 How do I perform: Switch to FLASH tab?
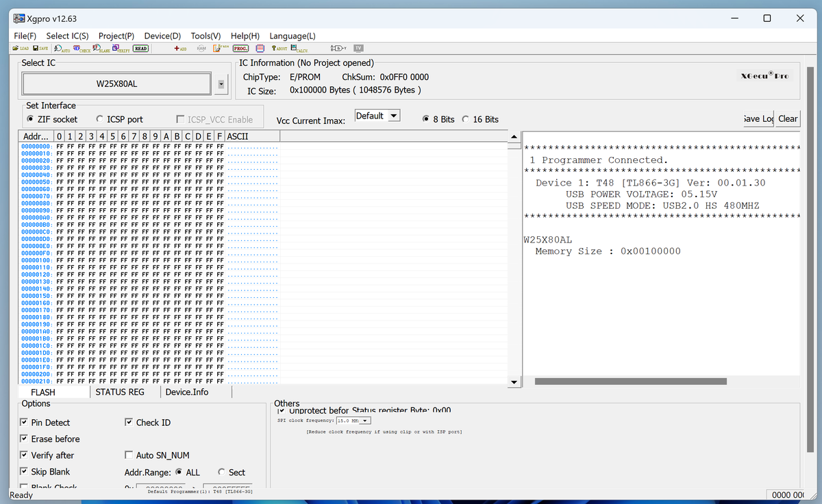(55, 392)
